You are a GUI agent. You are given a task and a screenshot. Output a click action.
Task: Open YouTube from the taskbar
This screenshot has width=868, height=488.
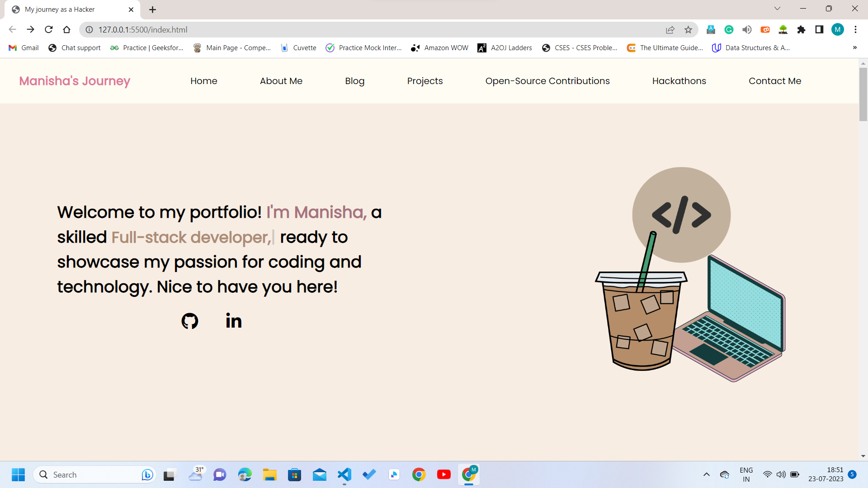pyautogui.click(x=444, y=474)
